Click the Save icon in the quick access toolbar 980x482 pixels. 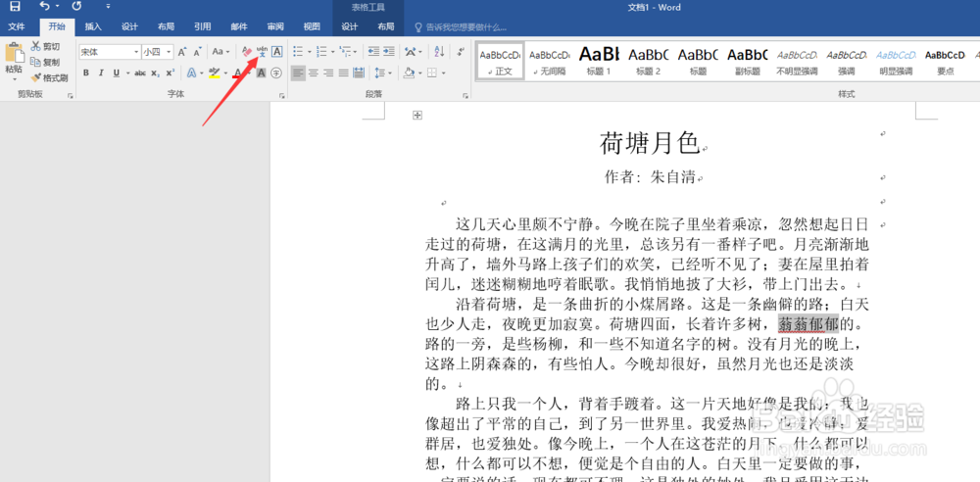click(x=15, y=7)
